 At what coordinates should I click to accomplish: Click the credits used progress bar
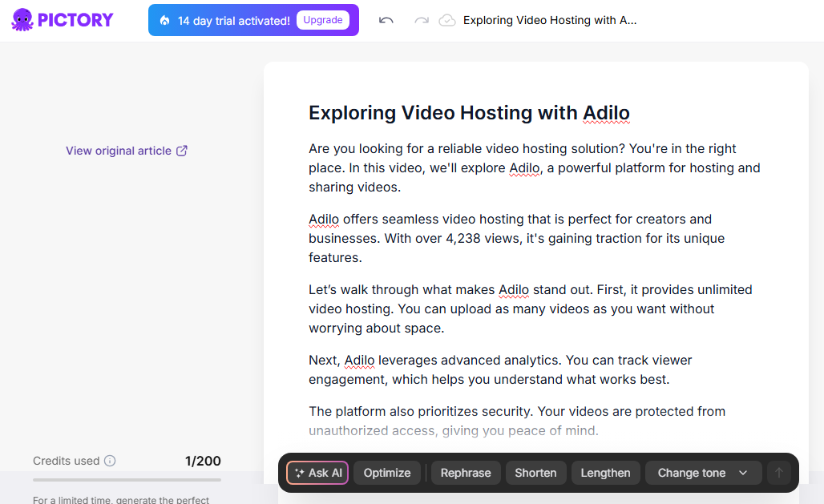(x=127, y=480)
